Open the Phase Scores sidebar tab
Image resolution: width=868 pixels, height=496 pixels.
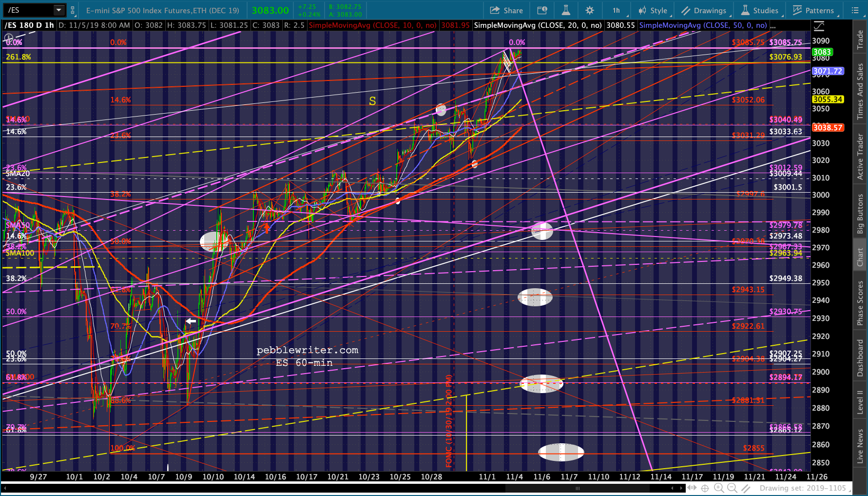tap(860, 303)
